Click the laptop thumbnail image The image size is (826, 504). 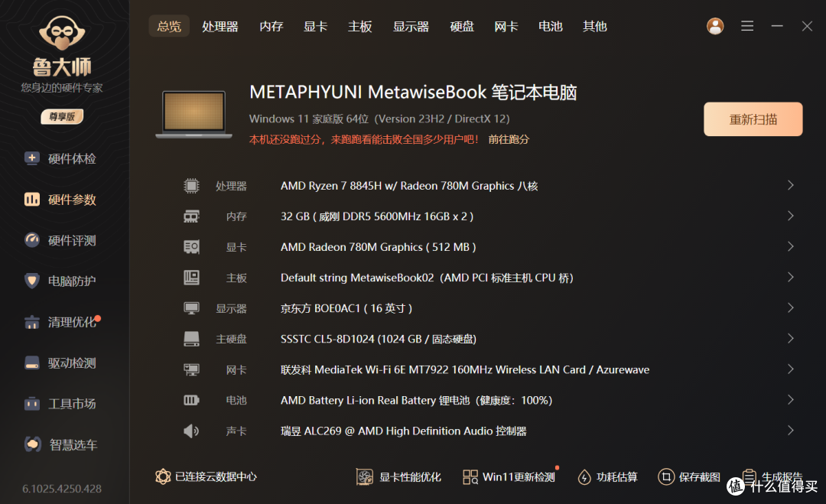click(x=193, y=114)
